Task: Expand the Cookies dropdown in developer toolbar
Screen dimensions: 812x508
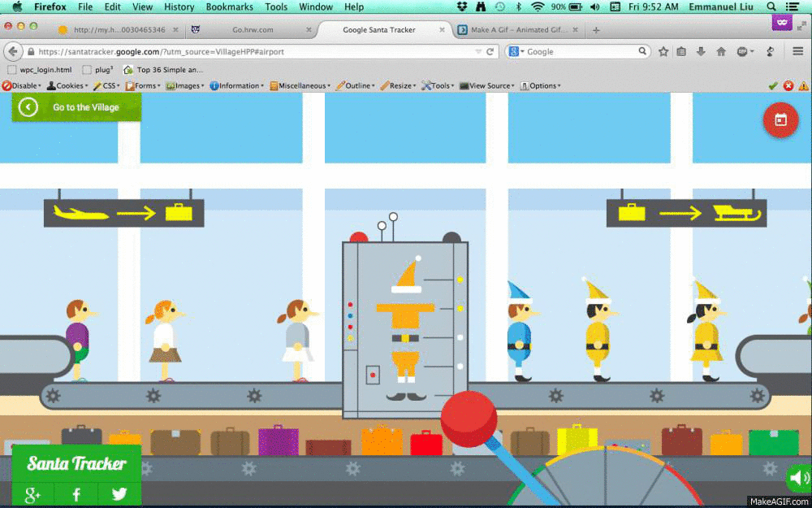Action: tap(68, 85)
